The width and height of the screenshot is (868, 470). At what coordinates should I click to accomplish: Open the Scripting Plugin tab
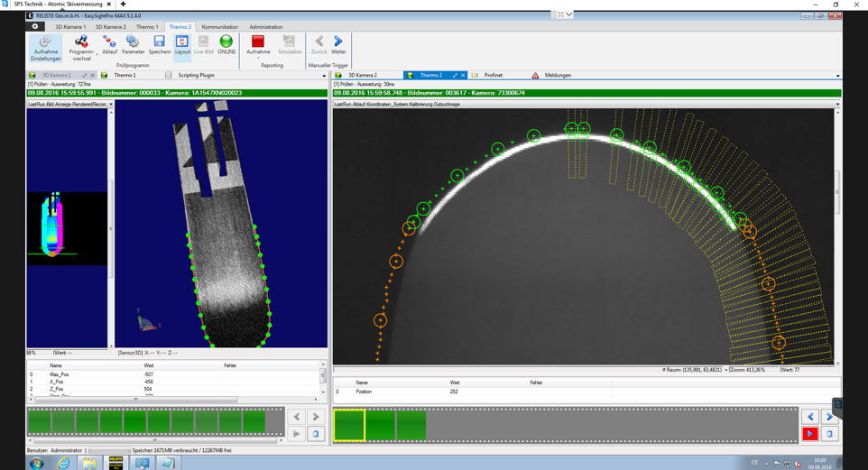point(196,76)
